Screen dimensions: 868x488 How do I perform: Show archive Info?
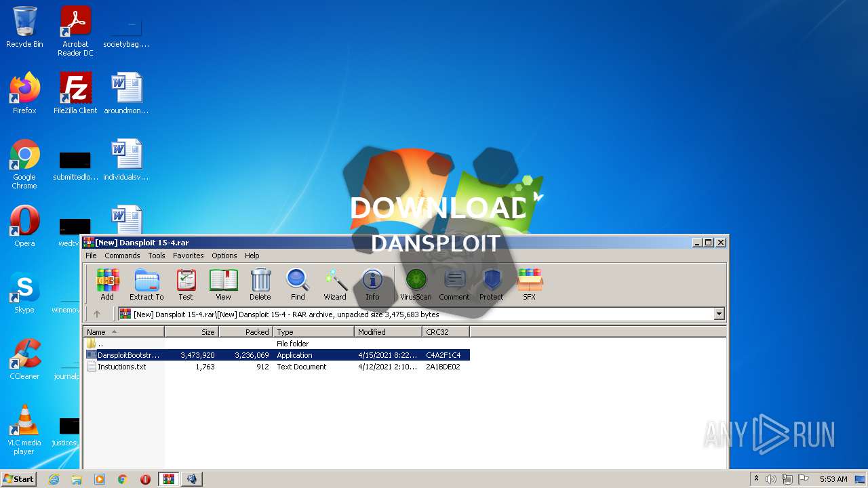[x=372, y=284]
